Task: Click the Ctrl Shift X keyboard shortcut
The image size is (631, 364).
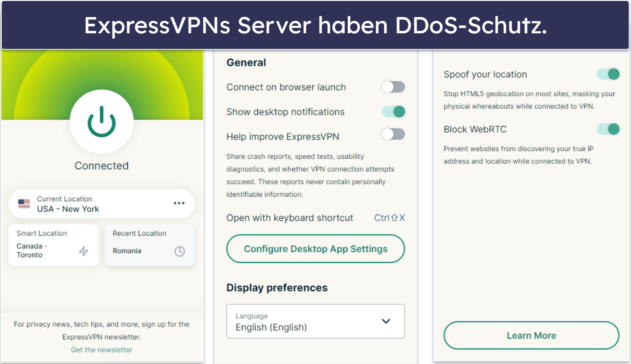Action: pos(389,218)
